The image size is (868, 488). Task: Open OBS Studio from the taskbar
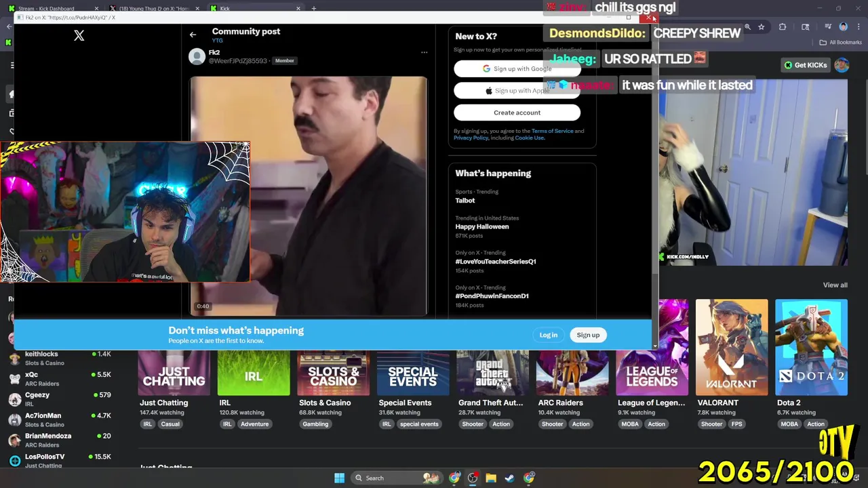473,478
